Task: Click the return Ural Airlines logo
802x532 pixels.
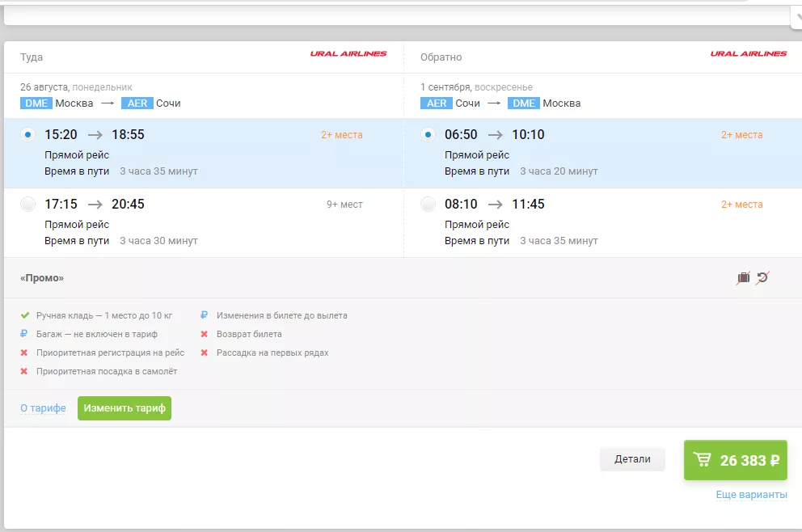Action: (748, 54)
